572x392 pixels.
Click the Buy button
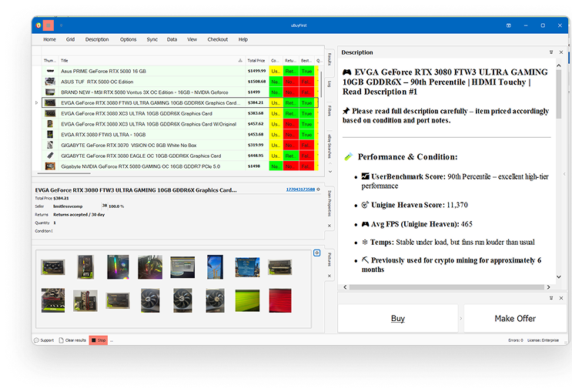(x=398, y=319)
